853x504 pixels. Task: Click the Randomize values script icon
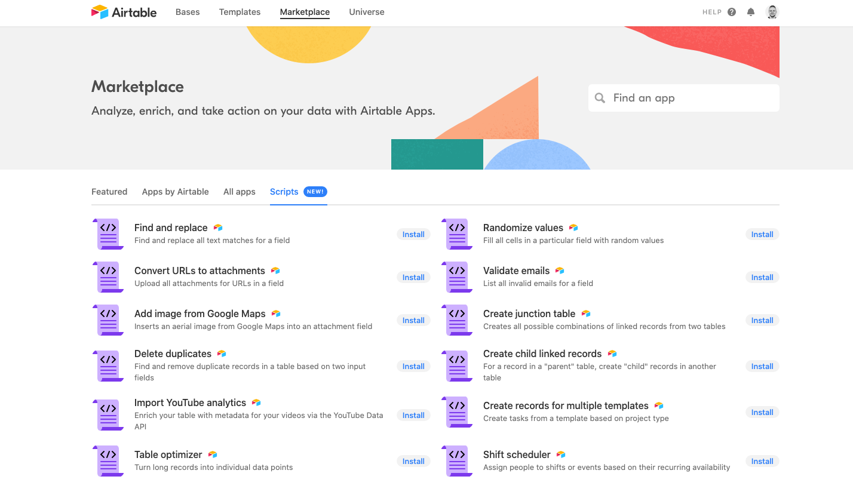click(x=457, y=234)
